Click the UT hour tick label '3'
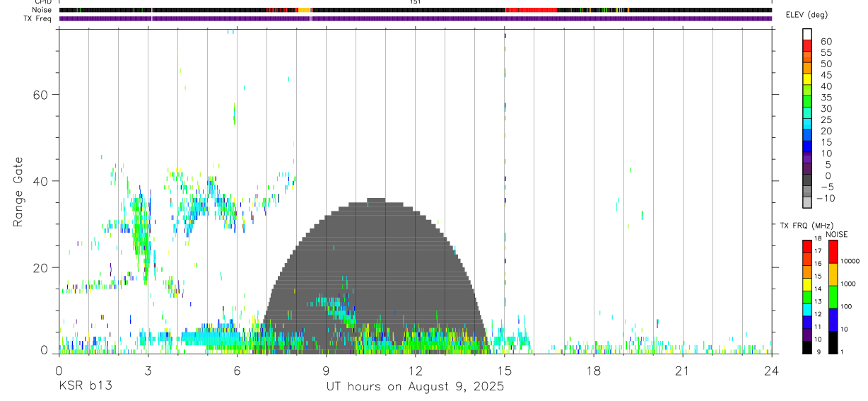 pyautogui.click(x=148, y=371)
